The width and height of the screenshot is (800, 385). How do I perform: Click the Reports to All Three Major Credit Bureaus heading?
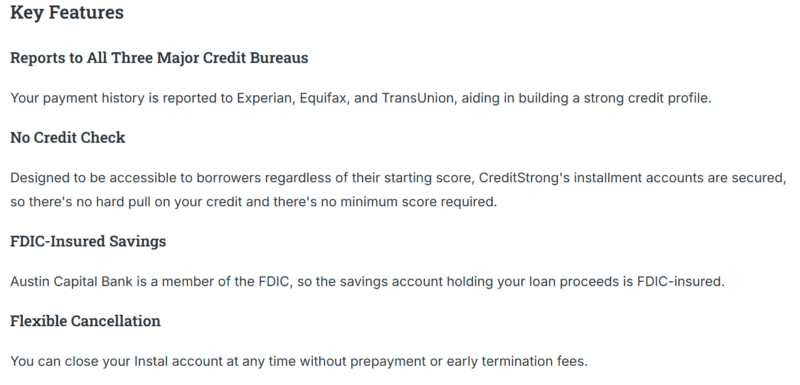(x=159, y=58)
